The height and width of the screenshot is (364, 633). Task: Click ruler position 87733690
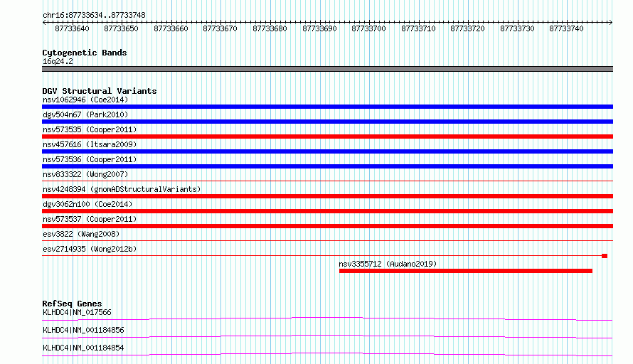click(x=320, y=28)
